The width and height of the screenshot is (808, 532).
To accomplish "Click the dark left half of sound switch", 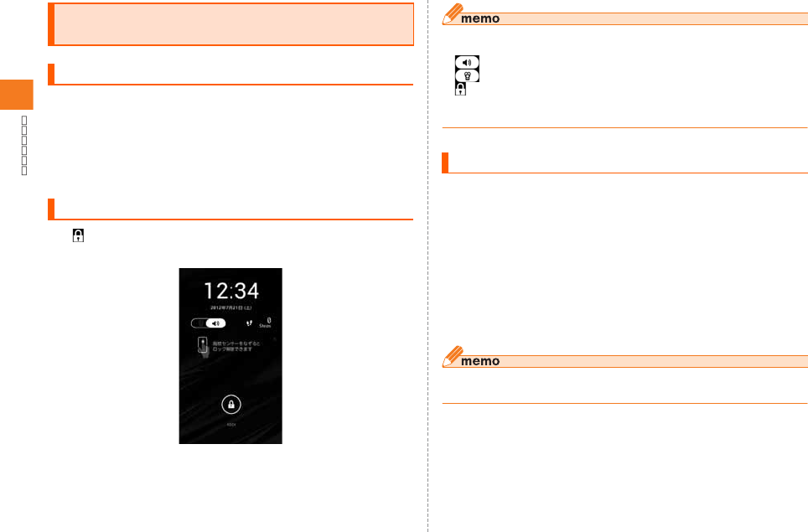I will (199, 323).
